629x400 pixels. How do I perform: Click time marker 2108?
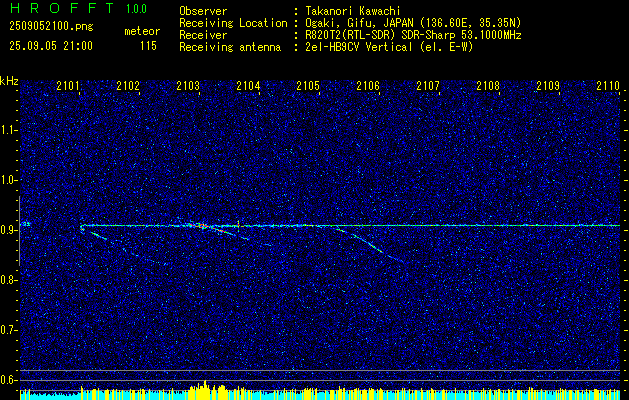click(488, 85)
